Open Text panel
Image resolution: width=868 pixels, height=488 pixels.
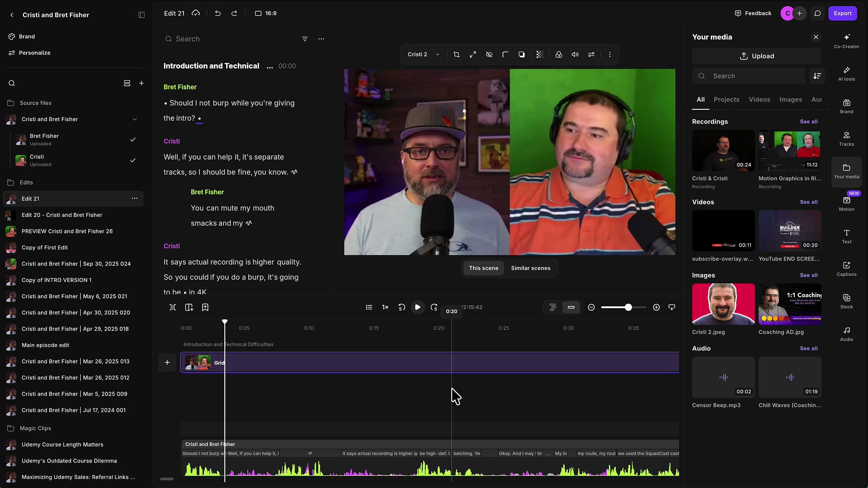click(846, 236)
